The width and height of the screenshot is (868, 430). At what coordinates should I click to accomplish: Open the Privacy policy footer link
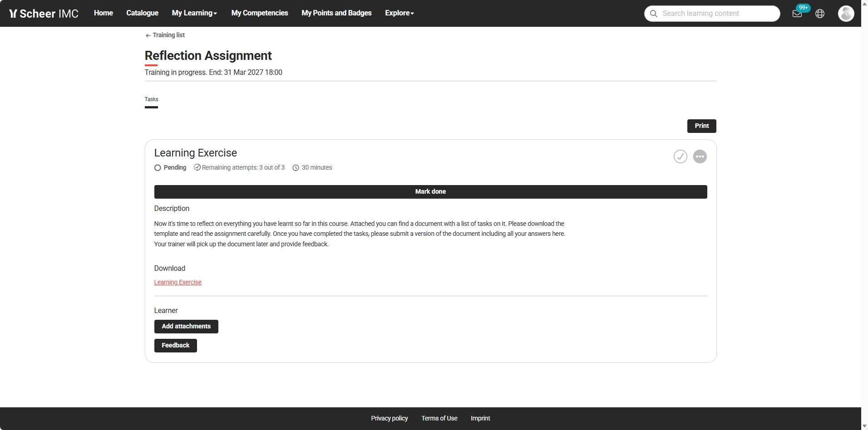(x=389, y=418)
